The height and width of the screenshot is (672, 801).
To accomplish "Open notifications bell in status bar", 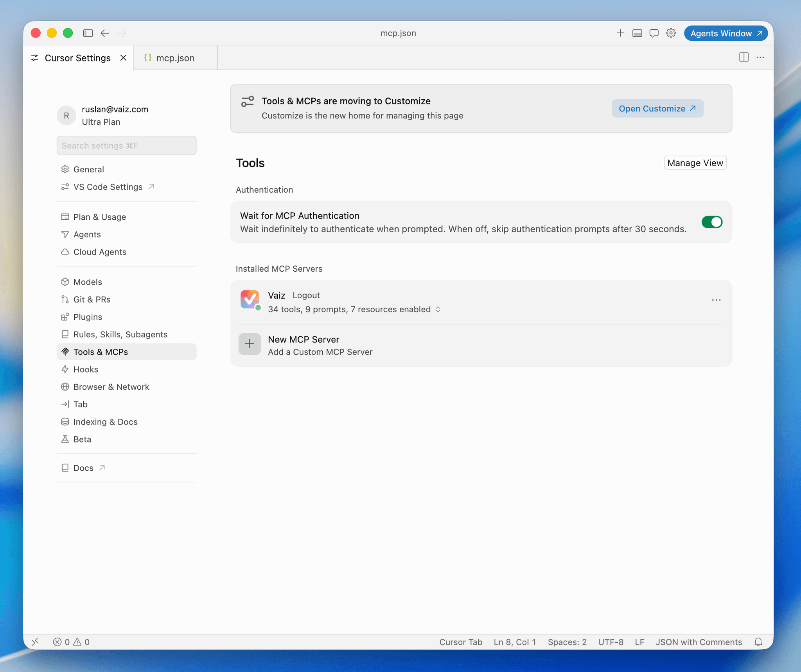I will coord(758,642).
